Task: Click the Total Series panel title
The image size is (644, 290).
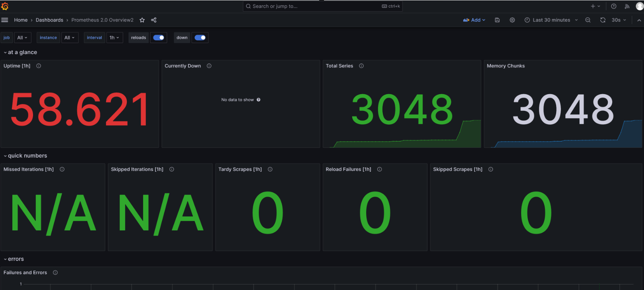Action: [x=339, y=66]
